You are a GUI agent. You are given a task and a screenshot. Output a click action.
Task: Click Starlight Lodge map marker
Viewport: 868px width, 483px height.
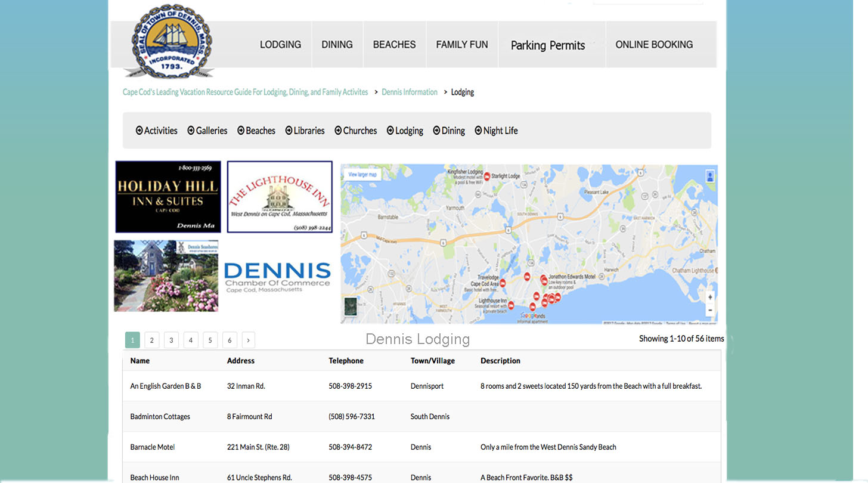point(487,177)
